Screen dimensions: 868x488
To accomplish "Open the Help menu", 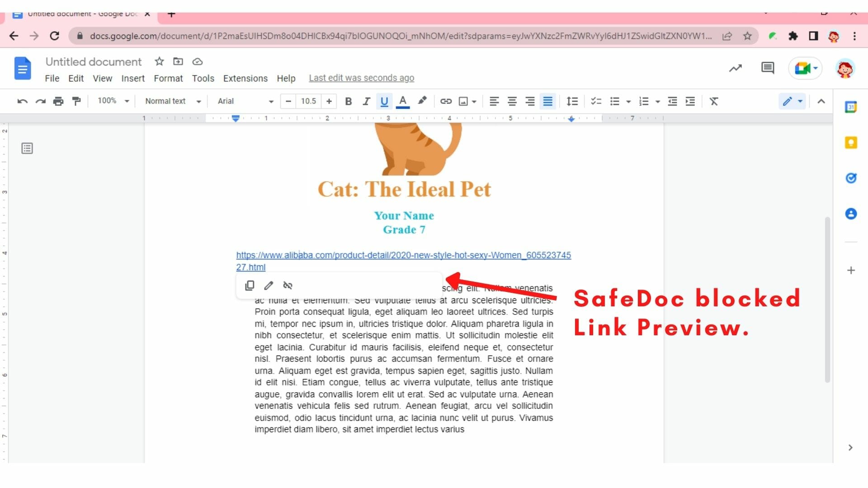I will 286,78.
